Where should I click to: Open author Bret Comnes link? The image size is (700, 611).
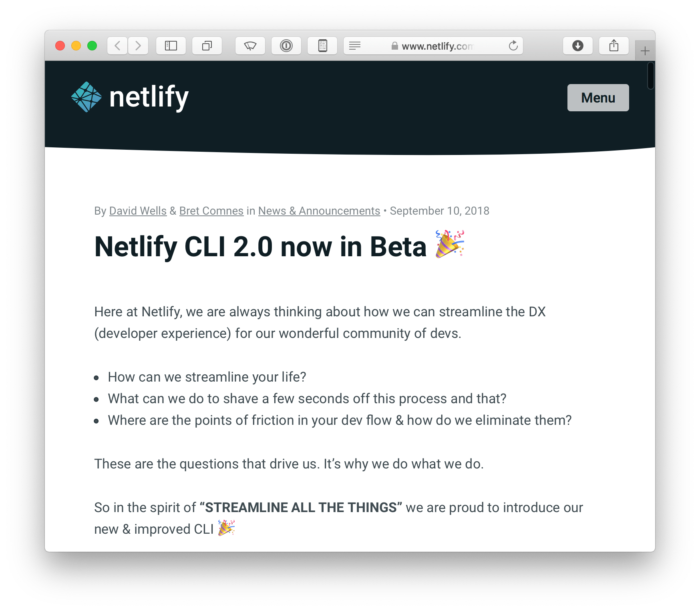tap(211, 211)
